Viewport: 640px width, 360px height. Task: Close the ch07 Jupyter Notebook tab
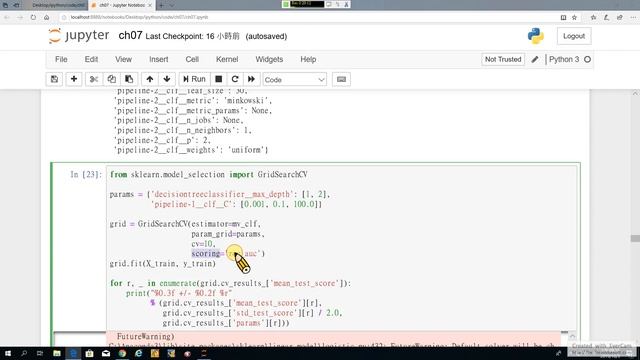(150, 5)
